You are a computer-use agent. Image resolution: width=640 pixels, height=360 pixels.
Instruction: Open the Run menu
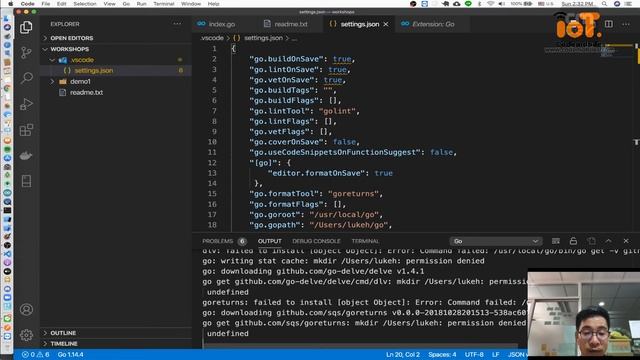coord(141,4)
